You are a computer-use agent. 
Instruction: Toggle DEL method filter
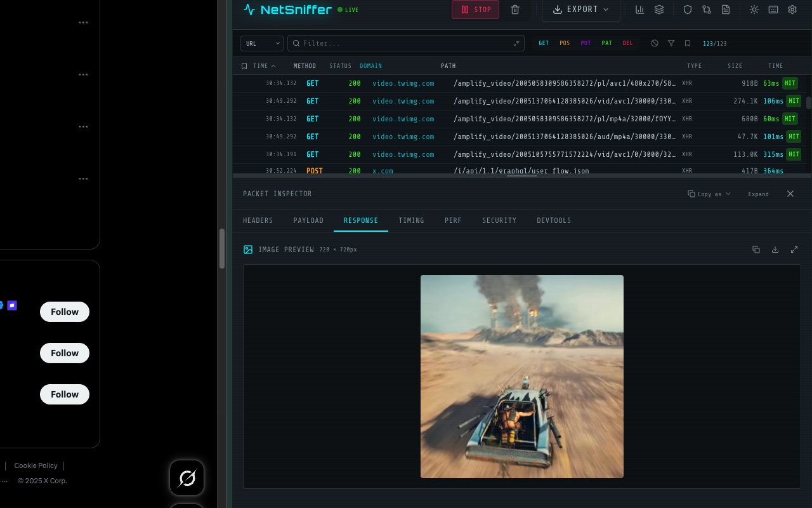point(627,43)
